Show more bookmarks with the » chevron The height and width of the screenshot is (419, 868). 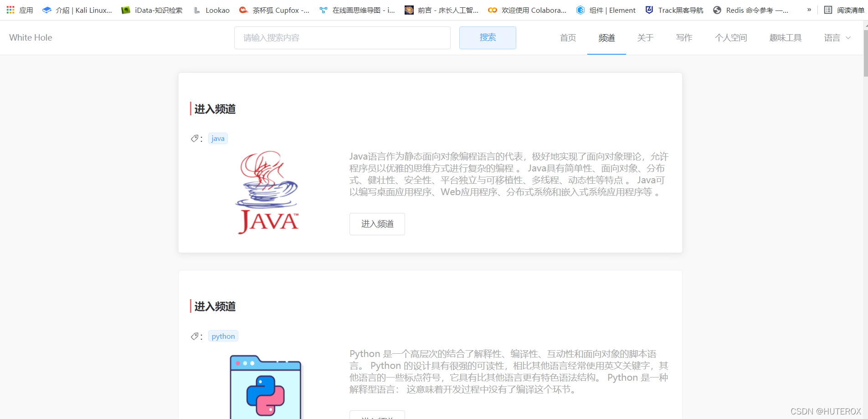[x=809, y=10]
